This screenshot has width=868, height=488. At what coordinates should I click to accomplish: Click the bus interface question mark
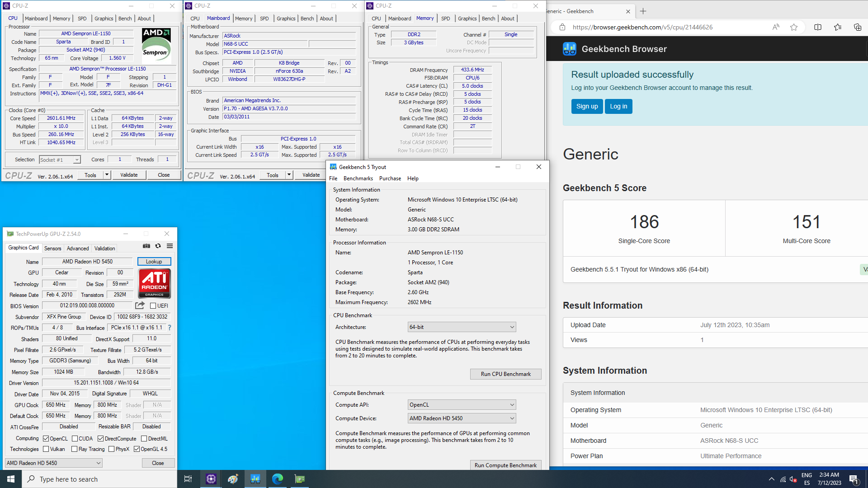pos(170,328)
